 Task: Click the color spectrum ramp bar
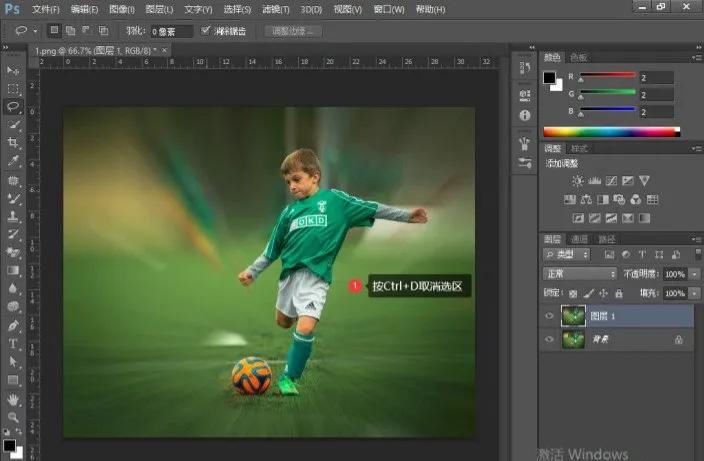(x=610, y=131)
